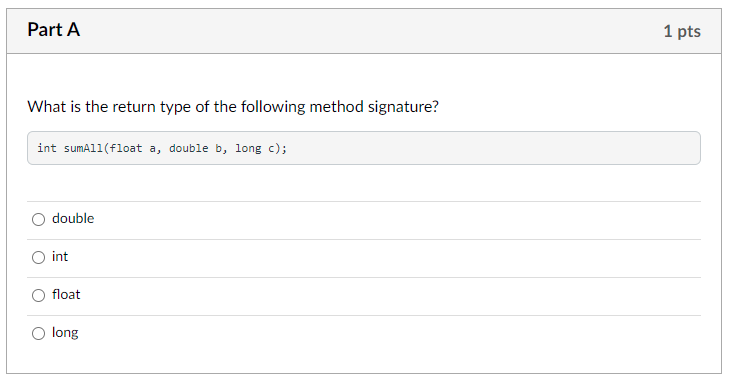Click the 'double' answer label text

[73, 218]
